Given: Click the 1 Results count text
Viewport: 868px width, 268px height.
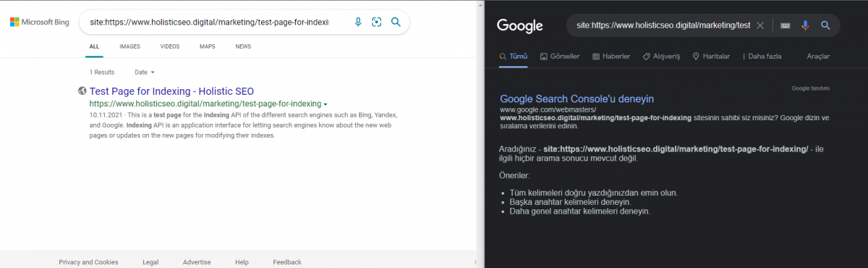Looking at the screenshot, I should click(x=102, y=72).
